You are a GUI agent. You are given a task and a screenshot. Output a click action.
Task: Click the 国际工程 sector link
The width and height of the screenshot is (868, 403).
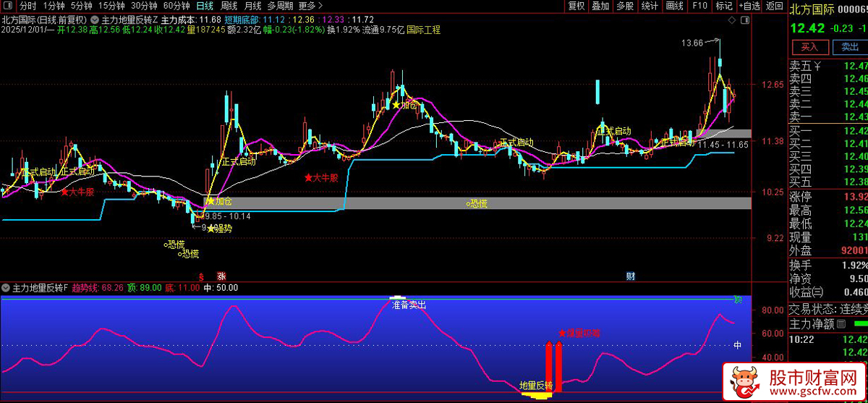[x=423, y=30]
